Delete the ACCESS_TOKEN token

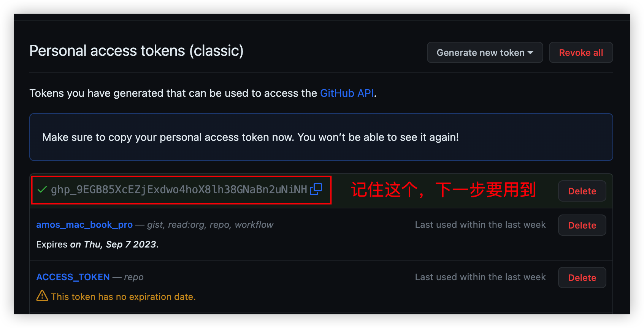point(582,278)
